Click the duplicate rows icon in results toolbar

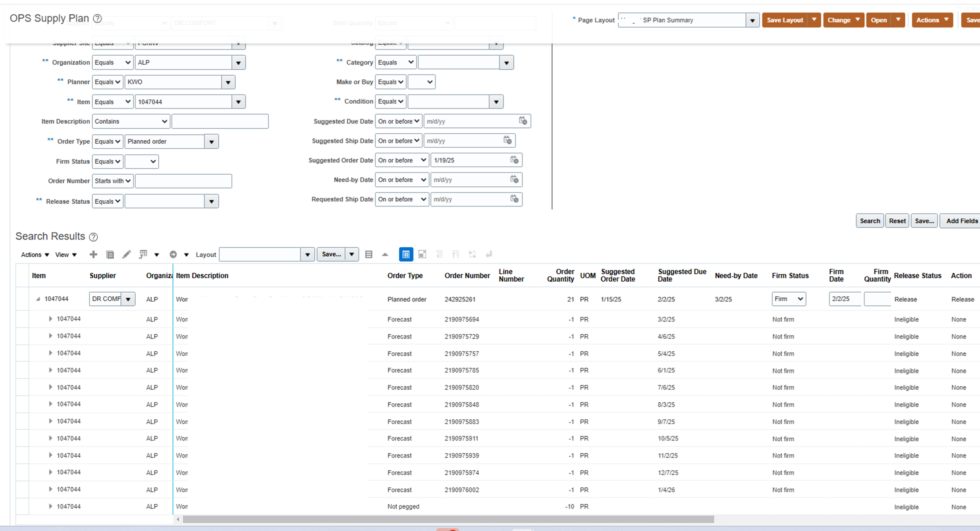click(x=110, y=254)
